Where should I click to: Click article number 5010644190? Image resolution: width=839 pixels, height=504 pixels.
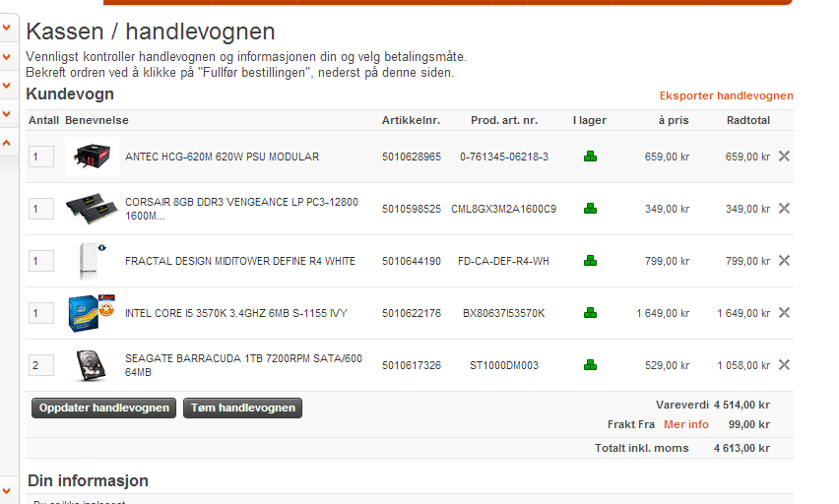pyautogui.click(x=412, y=261)
